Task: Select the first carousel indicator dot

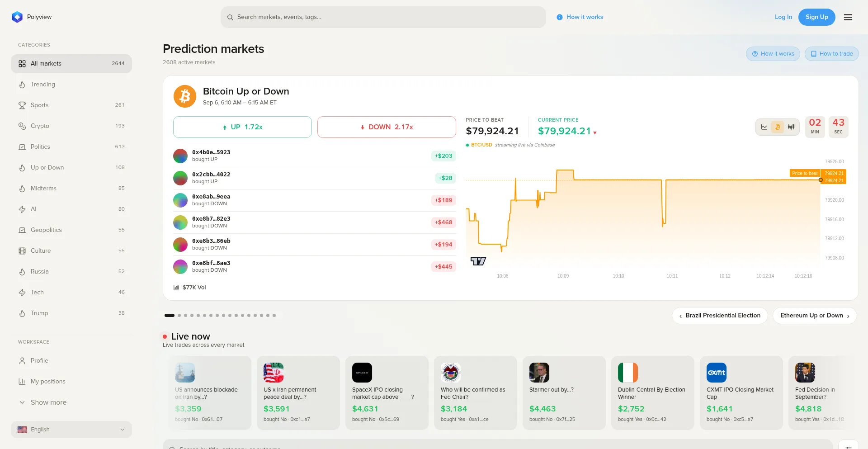Action: (170, 316)
